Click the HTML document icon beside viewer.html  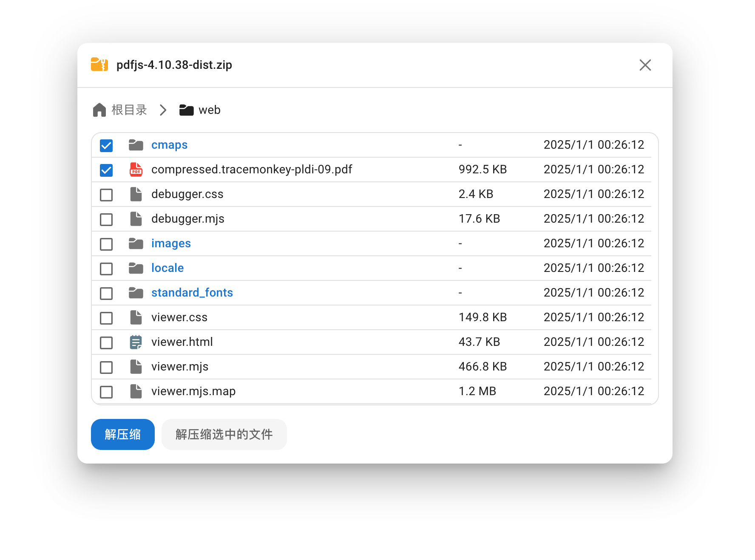pyautogui.click(x=136, y=342)
